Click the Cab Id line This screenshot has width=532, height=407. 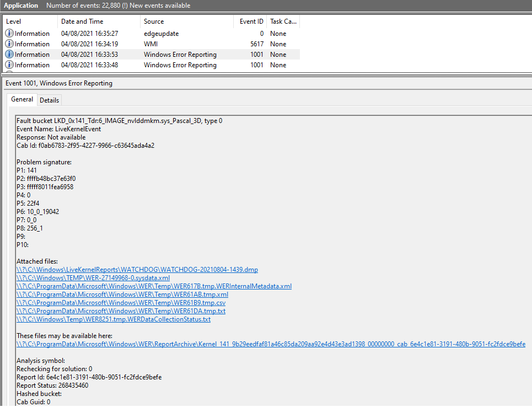pyautogui.click(x=85, y=146)
